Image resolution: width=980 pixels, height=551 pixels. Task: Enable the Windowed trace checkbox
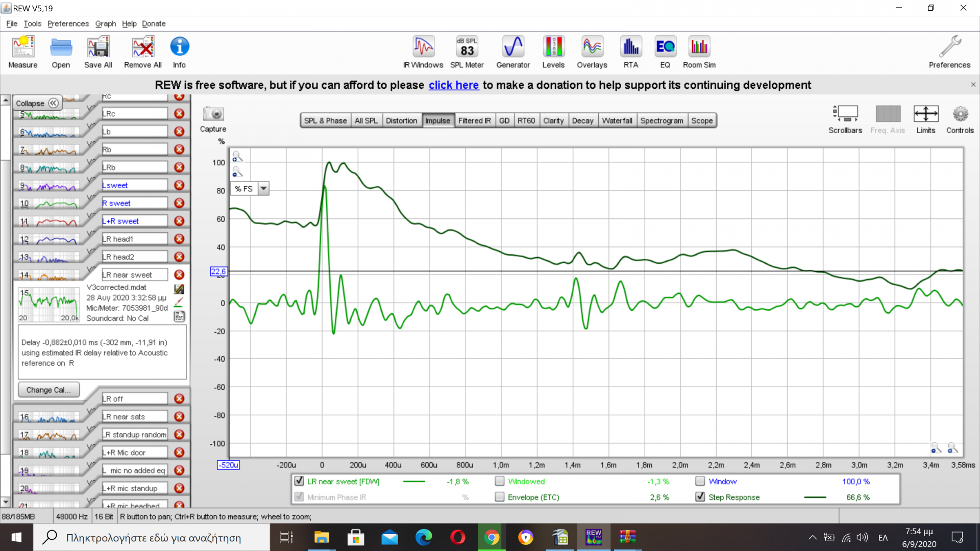500,481
